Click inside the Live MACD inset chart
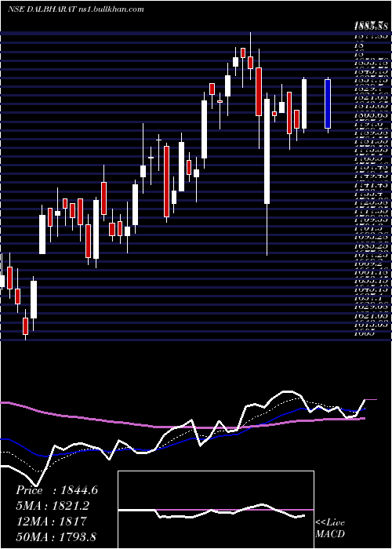Viewport: 392px width, 549px height. click(216, 510)
